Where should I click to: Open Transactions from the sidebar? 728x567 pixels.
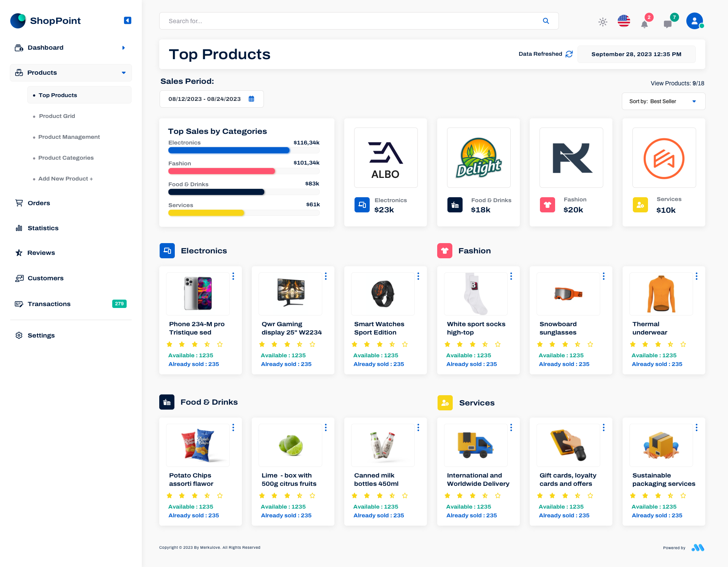(x=49, y=304)
